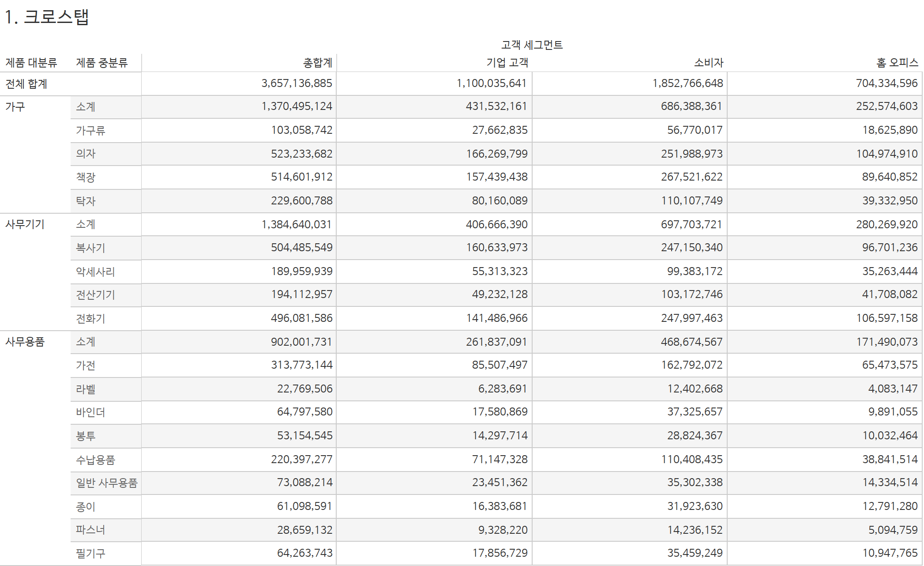Click the '수납용품' row label
Image resolution: width=924 pixels, height=566 pixels.
click(95, 460)
